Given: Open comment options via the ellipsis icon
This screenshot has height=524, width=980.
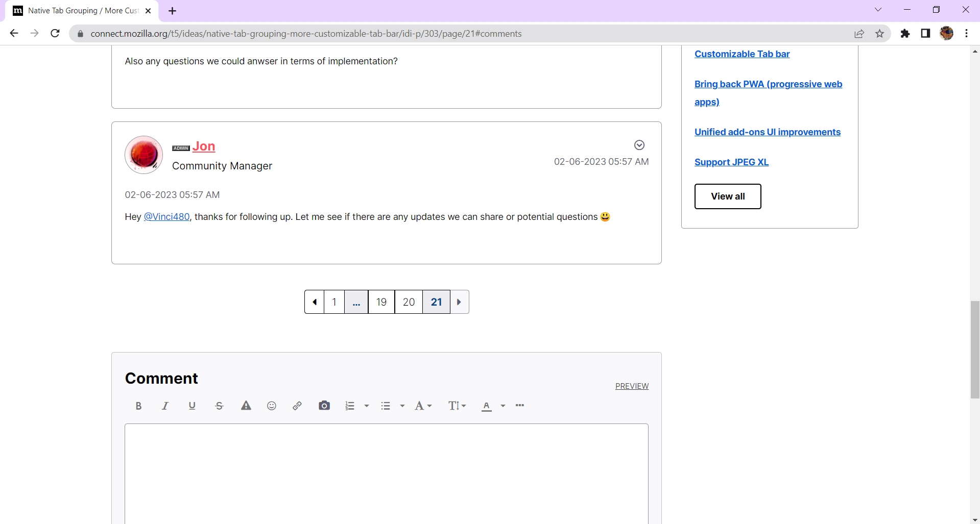Looking at the screenshot, I should click(519, 406).
